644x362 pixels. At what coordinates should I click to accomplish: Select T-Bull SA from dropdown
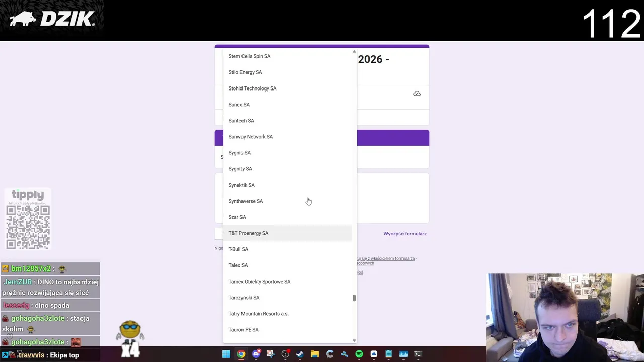[287, 249]
